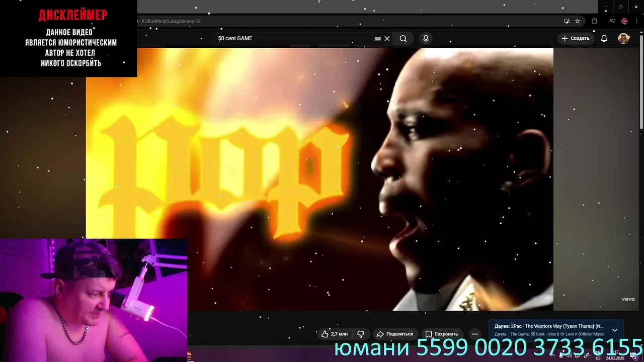Open more actions ellipsis under video
644x362 pixels.
click(x=474, y=334)
